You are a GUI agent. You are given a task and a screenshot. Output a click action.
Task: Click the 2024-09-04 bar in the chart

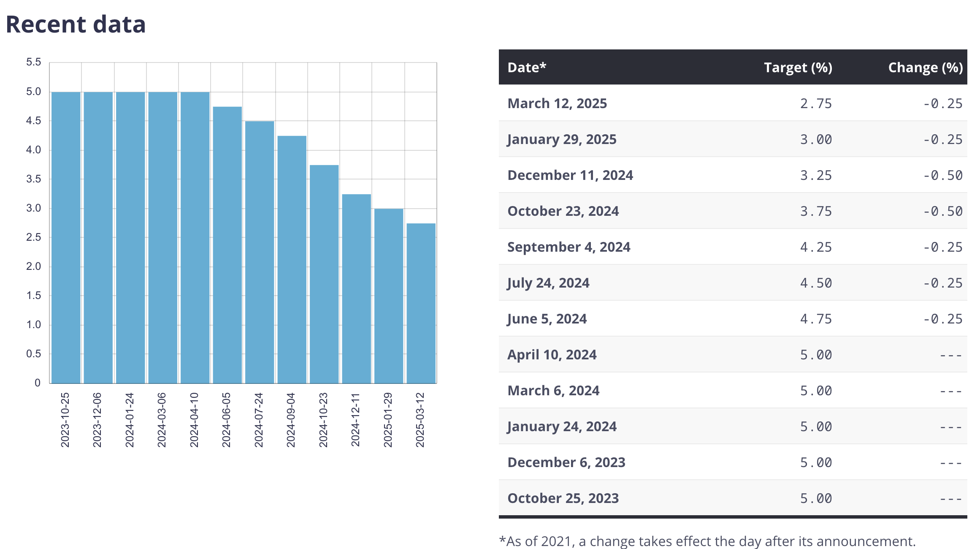point(292,259)
